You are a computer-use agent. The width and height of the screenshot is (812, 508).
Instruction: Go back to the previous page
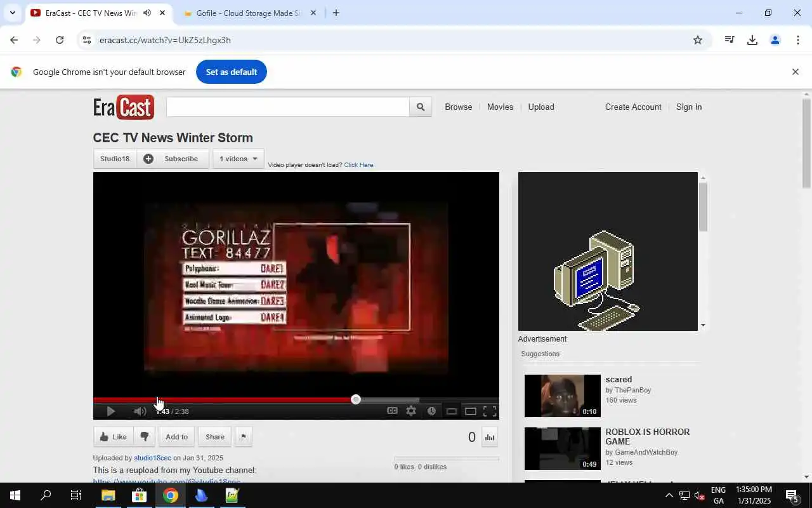14,40
